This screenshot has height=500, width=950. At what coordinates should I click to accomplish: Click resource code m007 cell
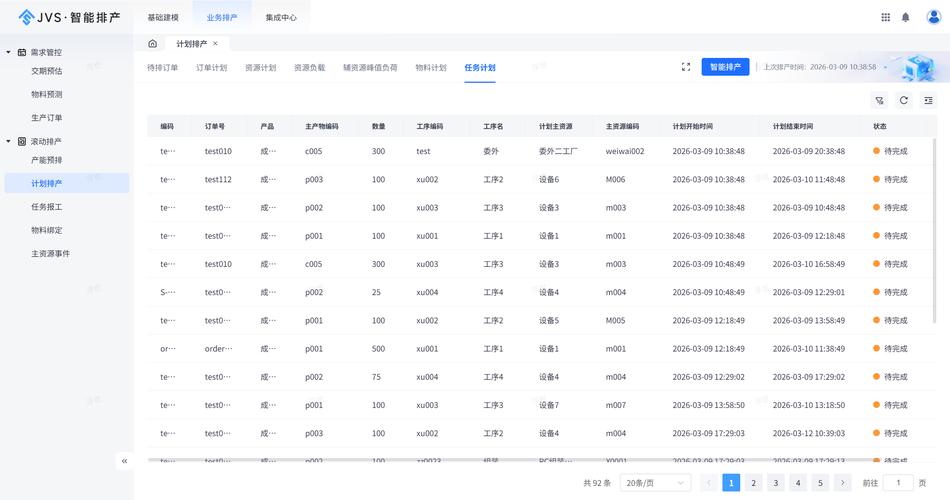(616, 405)
